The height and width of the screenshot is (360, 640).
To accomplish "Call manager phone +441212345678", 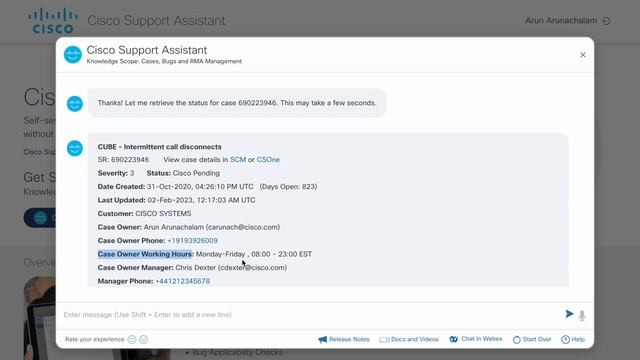I will pos(182,281).
